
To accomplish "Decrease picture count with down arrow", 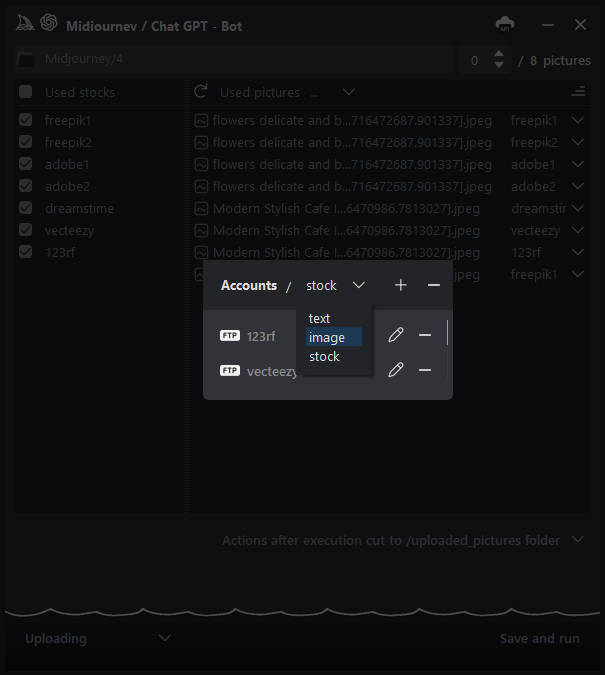I will 499,65.
